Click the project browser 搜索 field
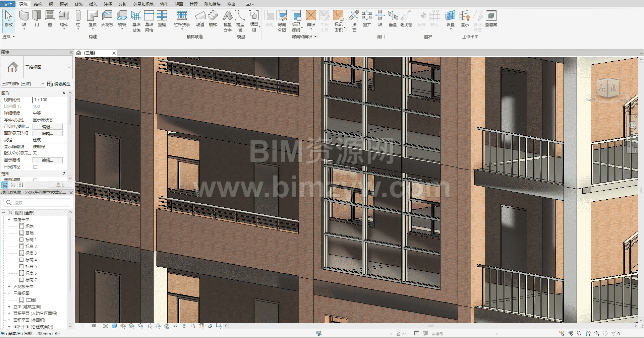Screen dimensions: 644x338 pos(37,203)
